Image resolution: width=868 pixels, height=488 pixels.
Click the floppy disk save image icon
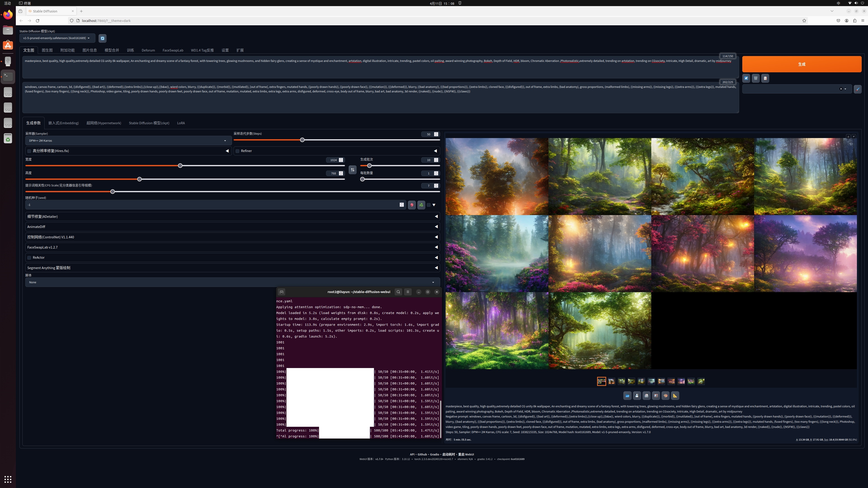click(637, 396)
